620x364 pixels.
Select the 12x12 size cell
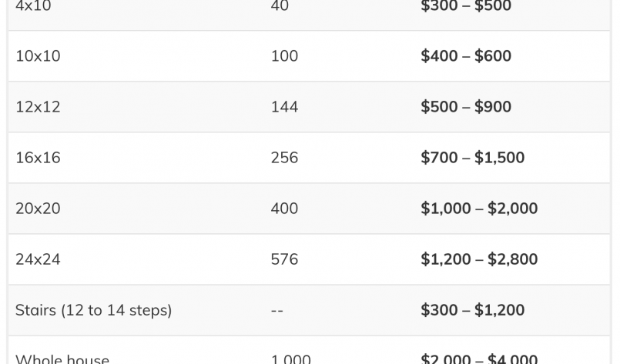pyautogui.click(x=38, y=107)
